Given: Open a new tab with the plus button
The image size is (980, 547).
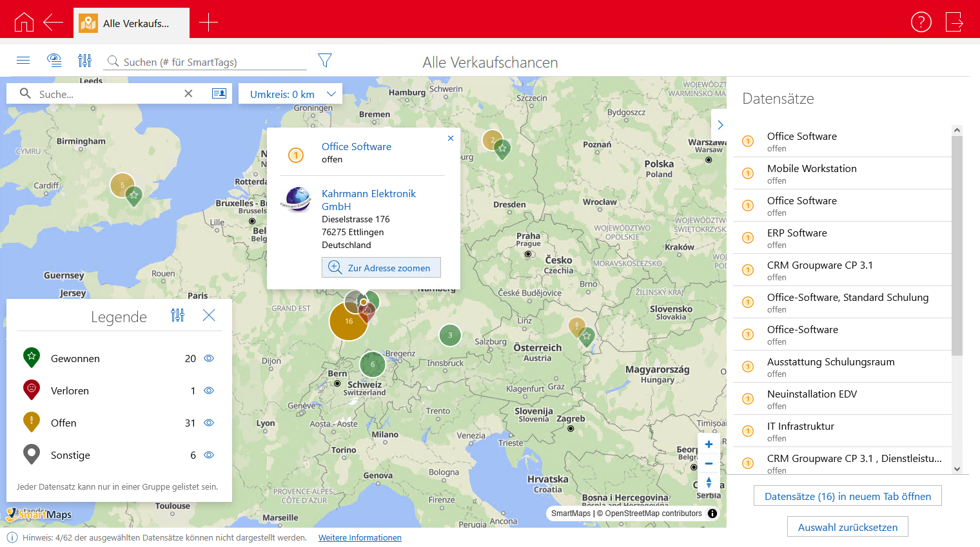Looking at the screenshot, I should (208, 23).
